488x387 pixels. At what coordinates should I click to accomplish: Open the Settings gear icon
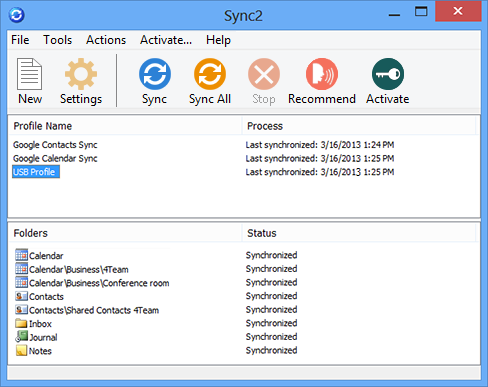pyautogui.click(x=81, y=74)
